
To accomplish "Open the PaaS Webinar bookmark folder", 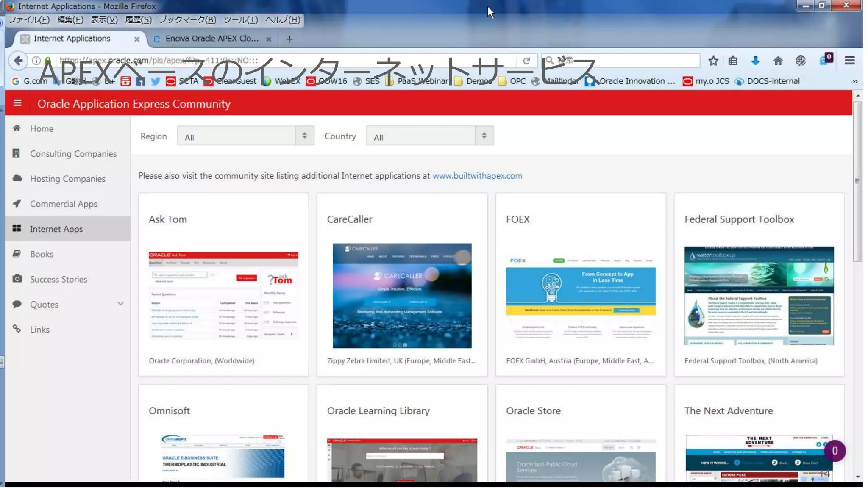I will (x=417, y=81).
